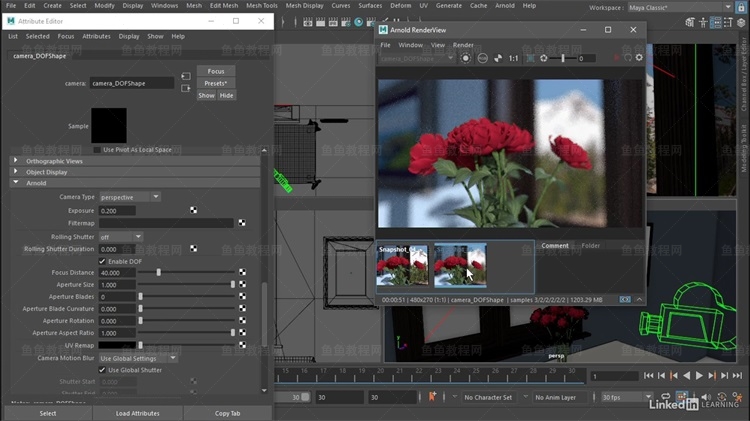750x421 pixels.
Task: Open the Camera Type perspective dropdown
Action: [x=130, y=197]
